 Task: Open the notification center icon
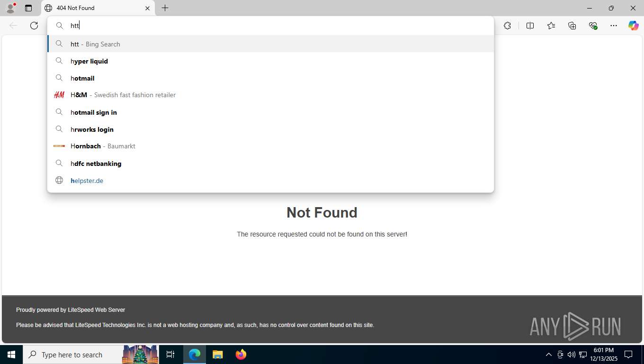click(628, 355)
